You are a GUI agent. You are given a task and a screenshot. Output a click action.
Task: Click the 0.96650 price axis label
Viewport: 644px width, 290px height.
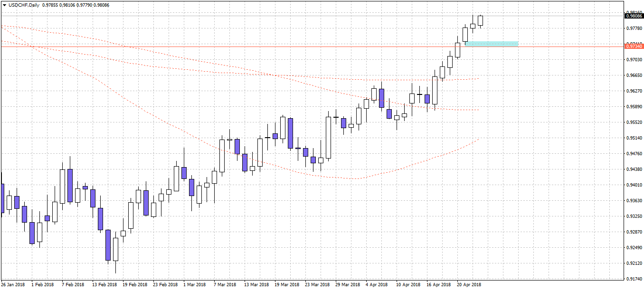point(635,75)
